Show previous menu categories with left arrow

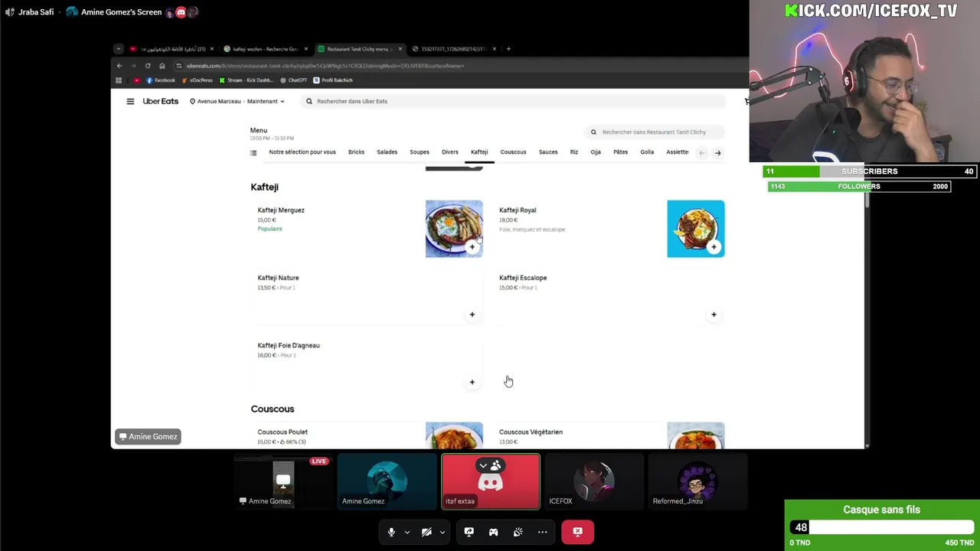point(701,153)
